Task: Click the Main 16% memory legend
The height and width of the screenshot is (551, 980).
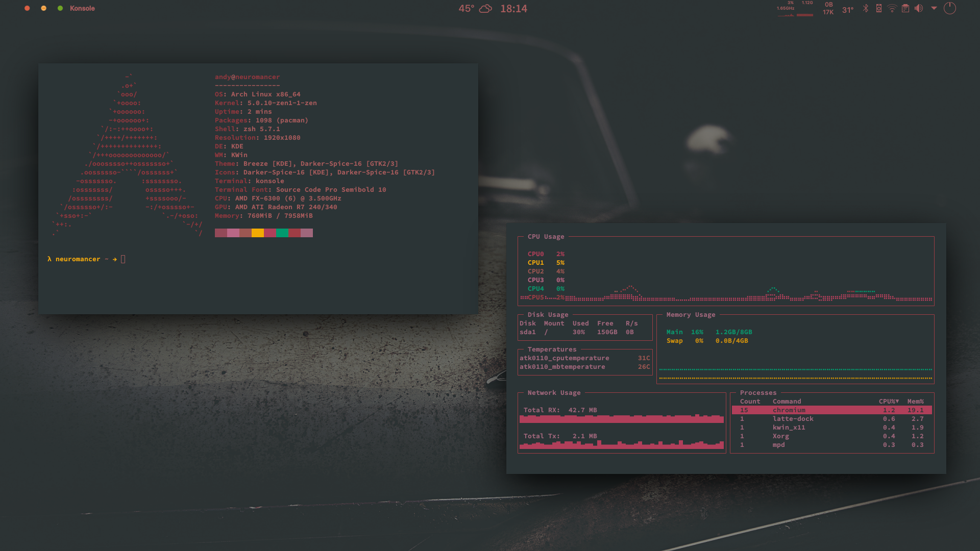Action: tap(709, 332)
